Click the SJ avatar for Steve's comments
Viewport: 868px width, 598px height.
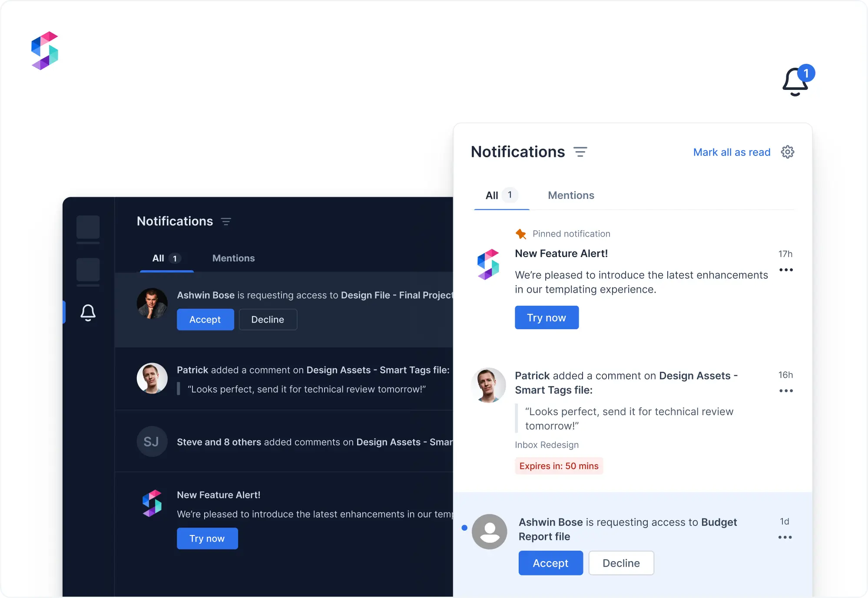(x=152, y=442)
